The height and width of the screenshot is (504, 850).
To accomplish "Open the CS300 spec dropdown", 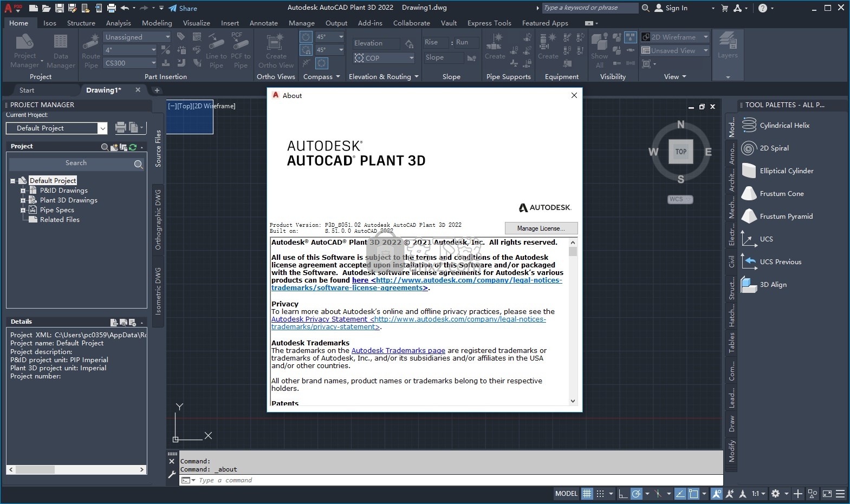I will click(x=130, y=63).
